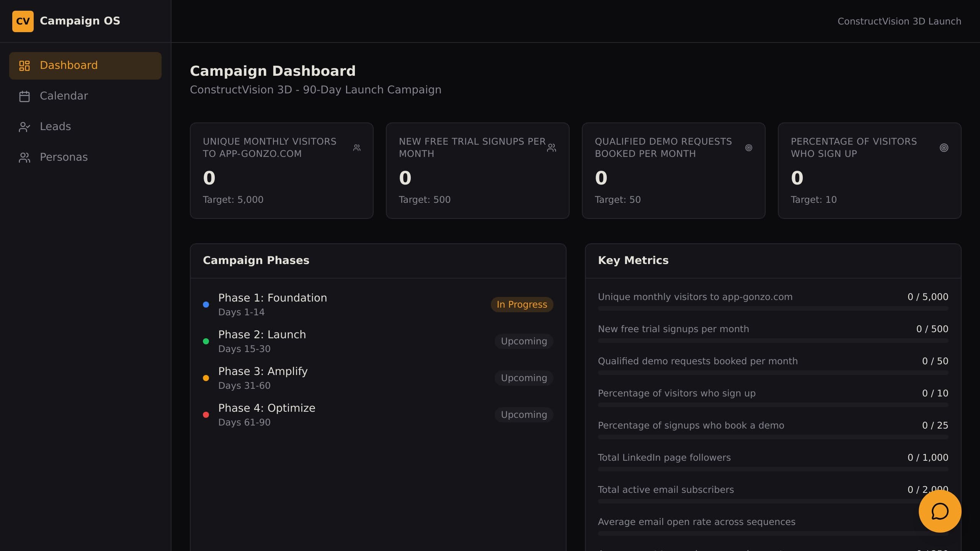Viewport: 980px width, 551px height.
Task: Click the Target: 500 text
Action: pos(425,200)
